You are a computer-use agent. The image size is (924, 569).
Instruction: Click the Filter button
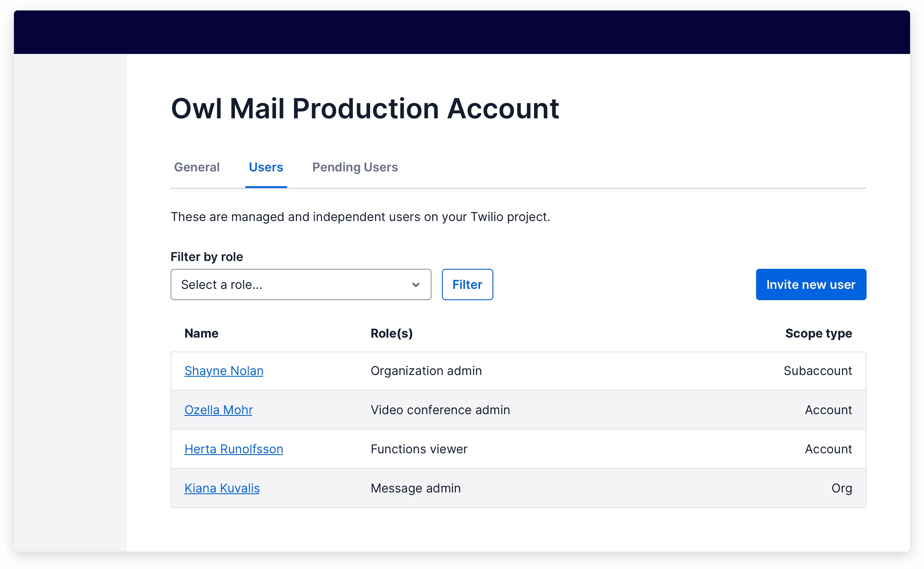(467, 284)
